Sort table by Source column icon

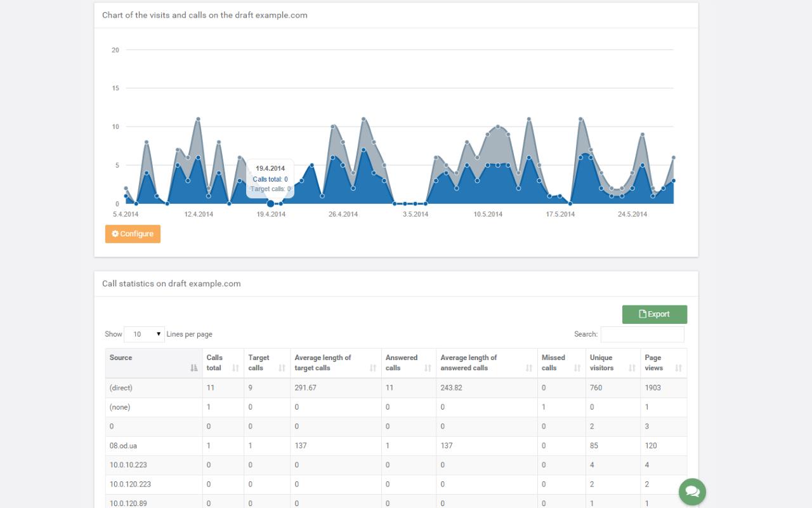[194, 368]
